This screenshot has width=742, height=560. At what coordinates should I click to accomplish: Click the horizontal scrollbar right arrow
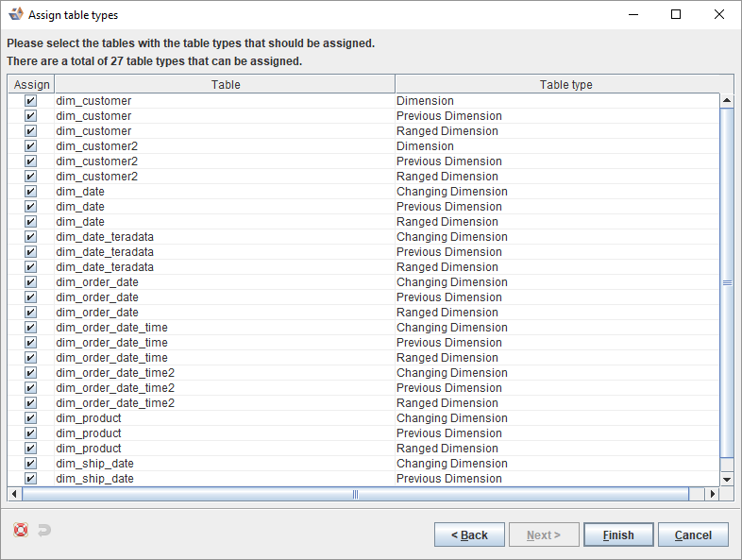(x=712, y=494)
